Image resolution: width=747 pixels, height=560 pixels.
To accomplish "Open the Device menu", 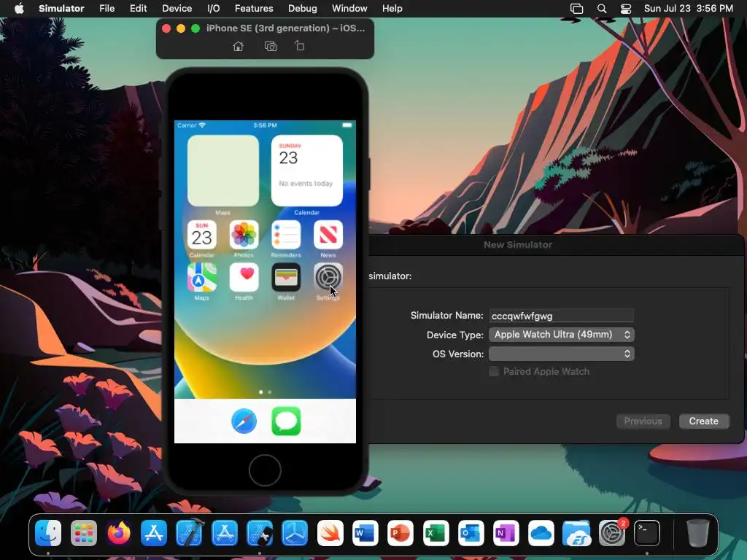I will coord(177,9).
